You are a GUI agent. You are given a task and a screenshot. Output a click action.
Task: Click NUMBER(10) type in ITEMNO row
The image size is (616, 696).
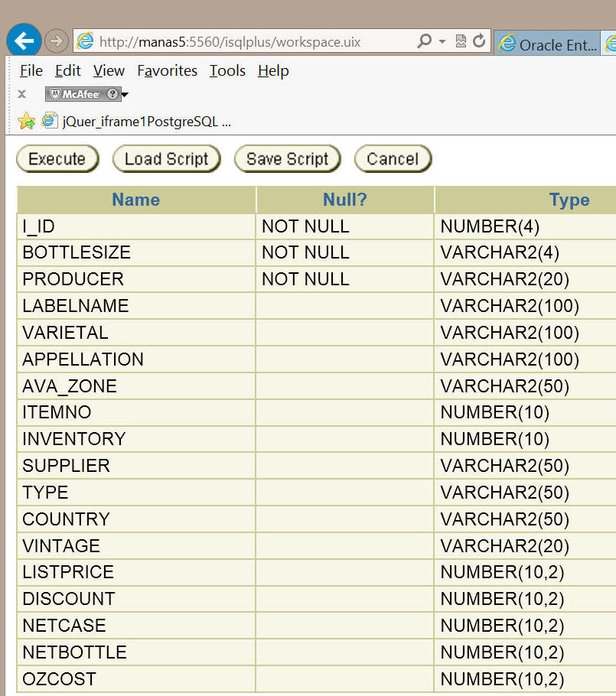click(495, 412)
